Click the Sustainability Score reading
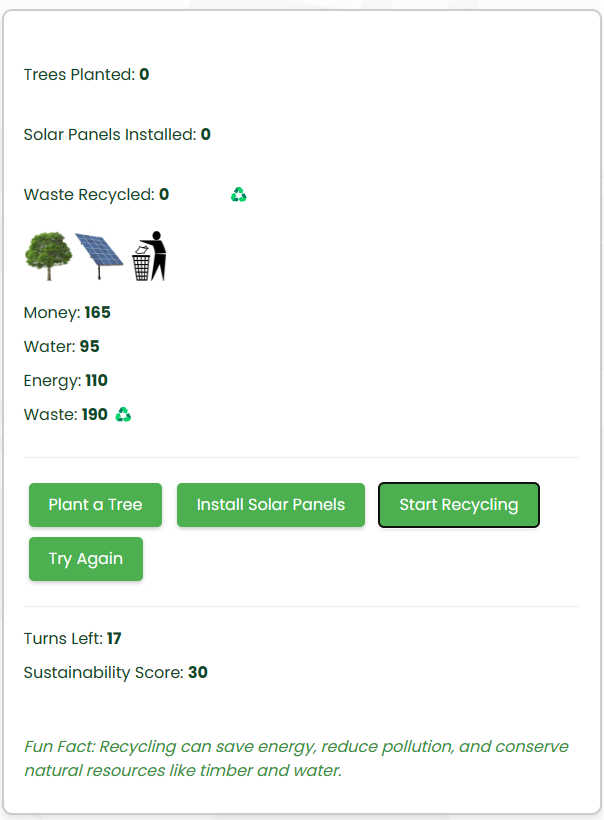The height and width of the screenshot is (820, 604). [115, 673]
